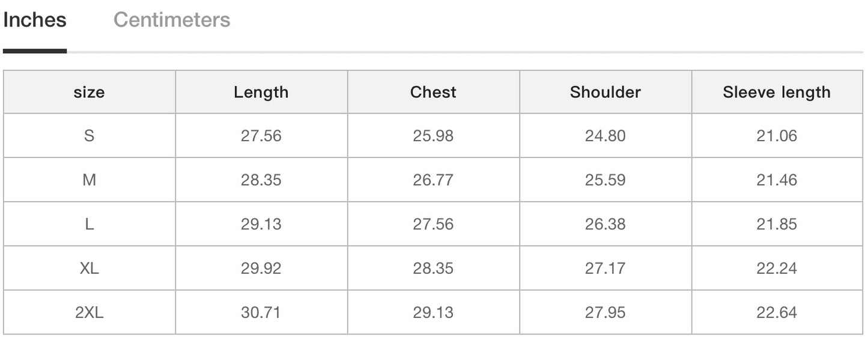
Task: Select the 2XL size row label
Action: pyautogui.click(x=89, y=312)
